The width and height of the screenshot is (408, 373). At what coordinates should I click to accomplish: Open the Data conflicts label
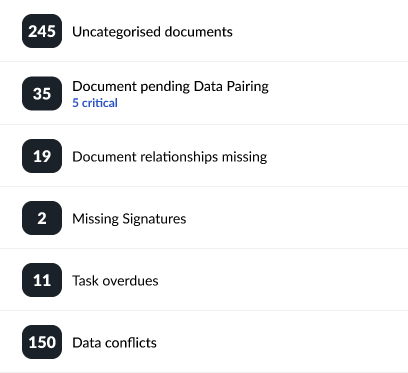[114, 343]
